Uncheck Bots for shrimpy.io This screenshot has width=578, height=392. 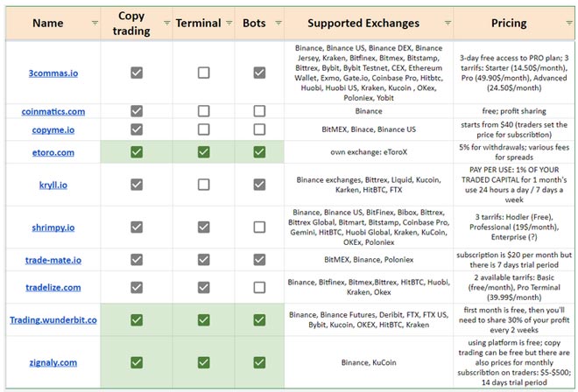tap(259, 227)
